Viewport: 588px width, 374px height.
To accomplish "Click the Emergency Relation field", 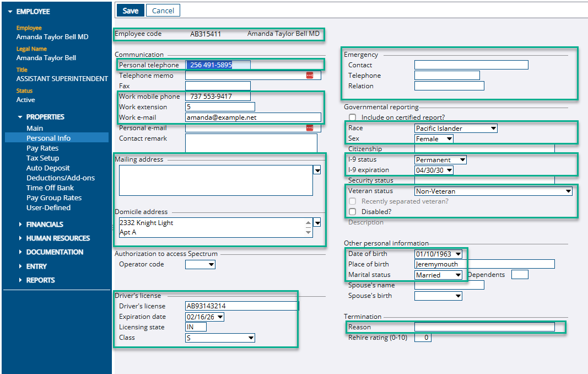I will 449,86.
